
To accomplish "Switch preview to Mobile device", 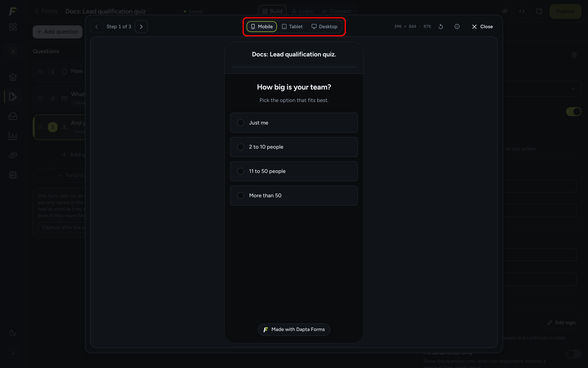I will click(x=262, y=27).
